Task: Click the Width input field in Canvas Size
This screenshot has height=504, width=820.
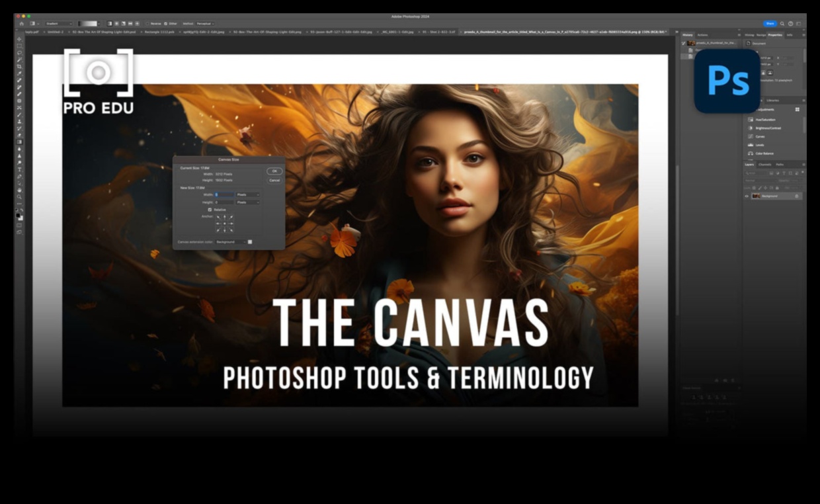Action: click(225, 194)
